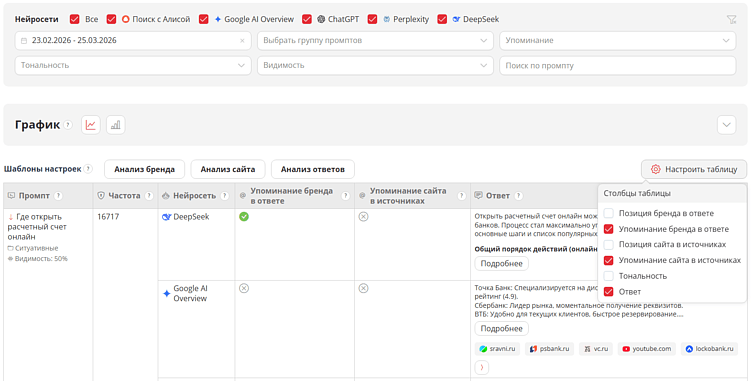751x381 pixels.
Task: Click help icon in Ответ column header
Action: coord(518,196)
